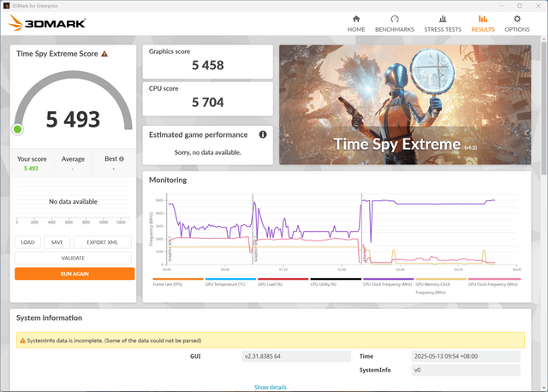Screen dimensions: 548x392
Task: Click the third dashed marker line in Monitoring chart
Action: [x=361, y=229]
